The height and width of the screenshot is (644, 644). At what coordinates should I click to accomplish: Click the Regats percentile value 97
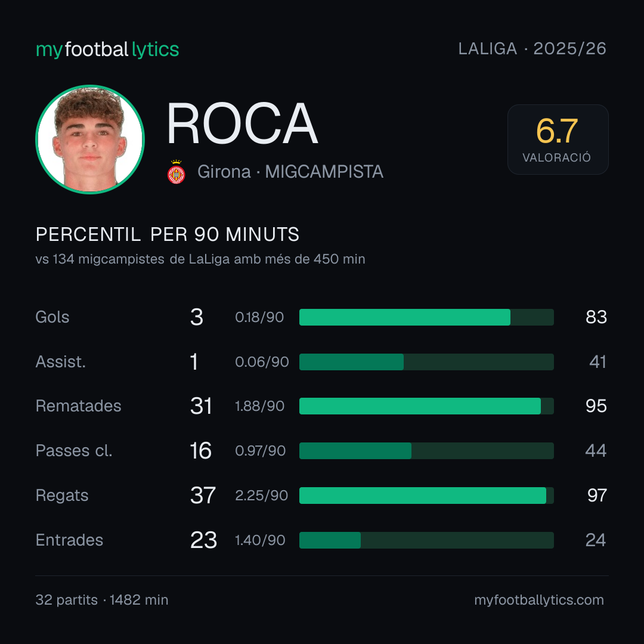[597, 496]
